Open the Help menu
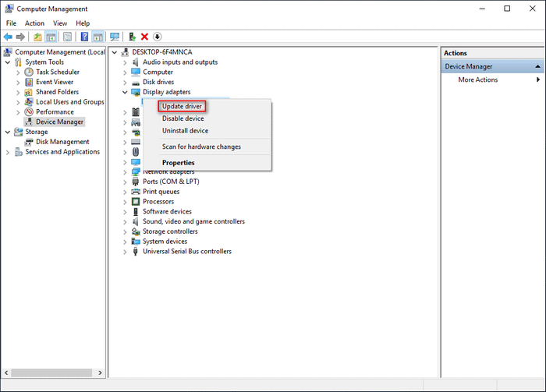This screenshot has height=392, width=546. point(83,23)
